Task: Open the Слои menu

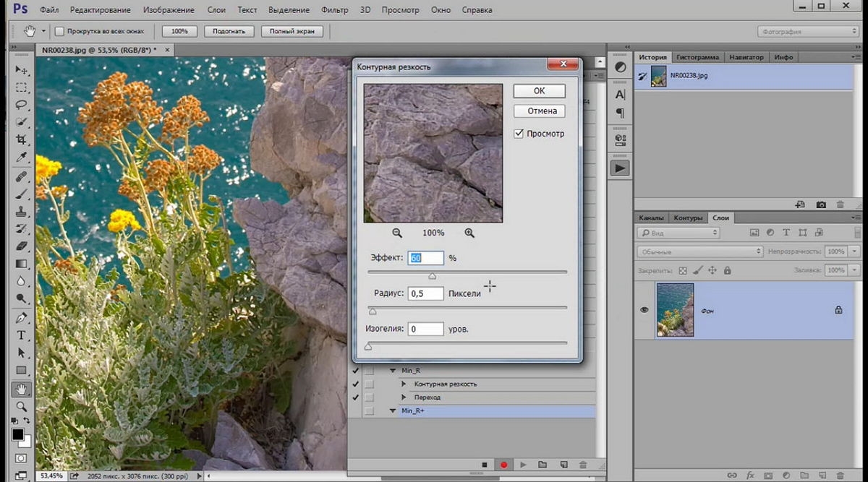Action: [217, 10]
